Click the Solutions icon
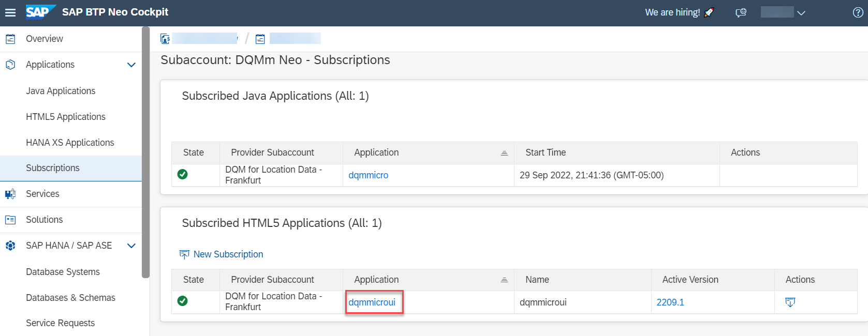This screenshot has width=868, height=336. pyautogui.click(x=10, y=220)
